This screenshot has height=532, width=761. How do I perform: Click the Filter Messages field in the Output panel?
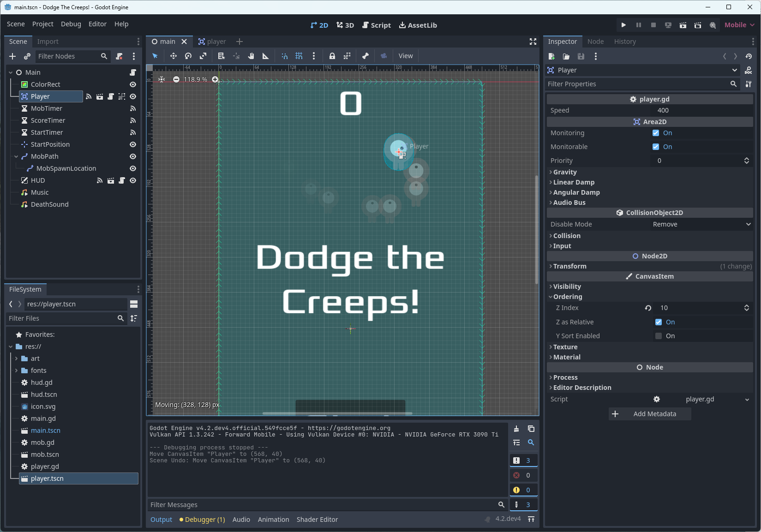tap(323, 504)
